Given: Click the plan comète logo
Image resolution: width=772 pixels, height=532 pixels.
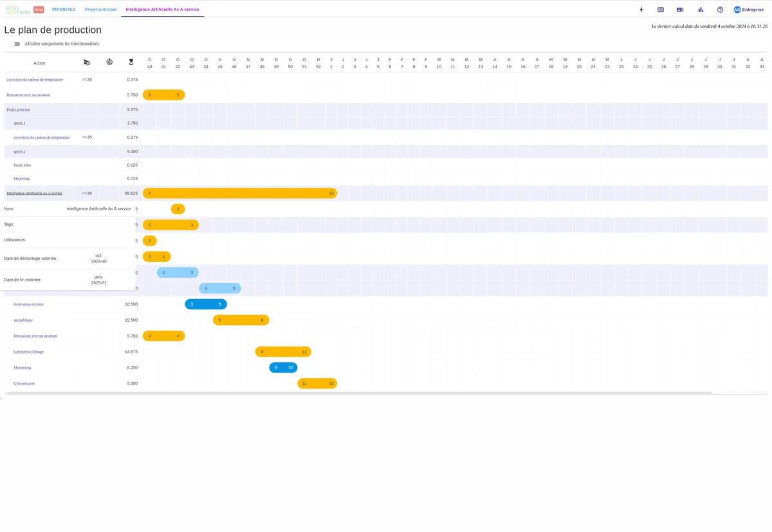Looking at the screenshot, I should coord(18,10).
